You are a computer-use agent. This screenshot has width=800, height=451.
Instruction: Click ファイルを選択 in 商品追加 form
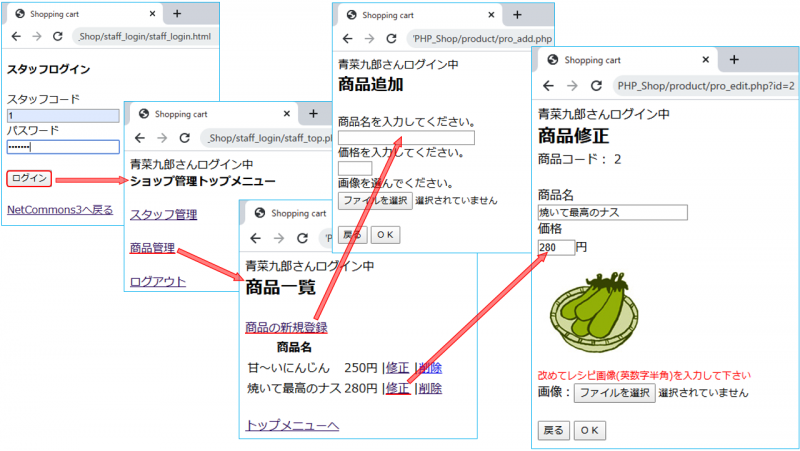click(x=374, y=200)
